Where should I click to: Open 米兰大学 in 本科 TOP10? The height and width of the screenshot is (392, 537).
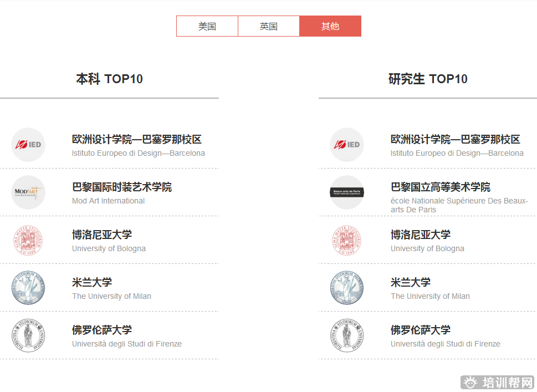(92, 282)
